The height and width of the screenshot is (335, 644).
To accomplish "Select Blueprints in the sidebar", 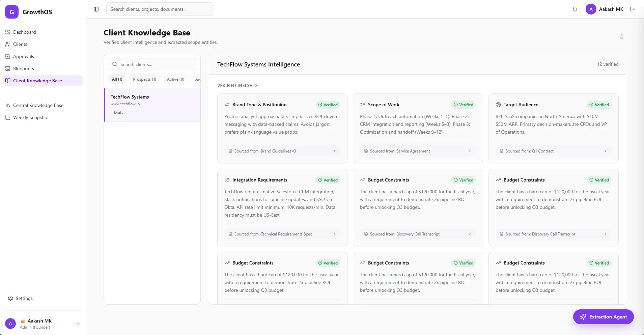I will coord(23,68).
